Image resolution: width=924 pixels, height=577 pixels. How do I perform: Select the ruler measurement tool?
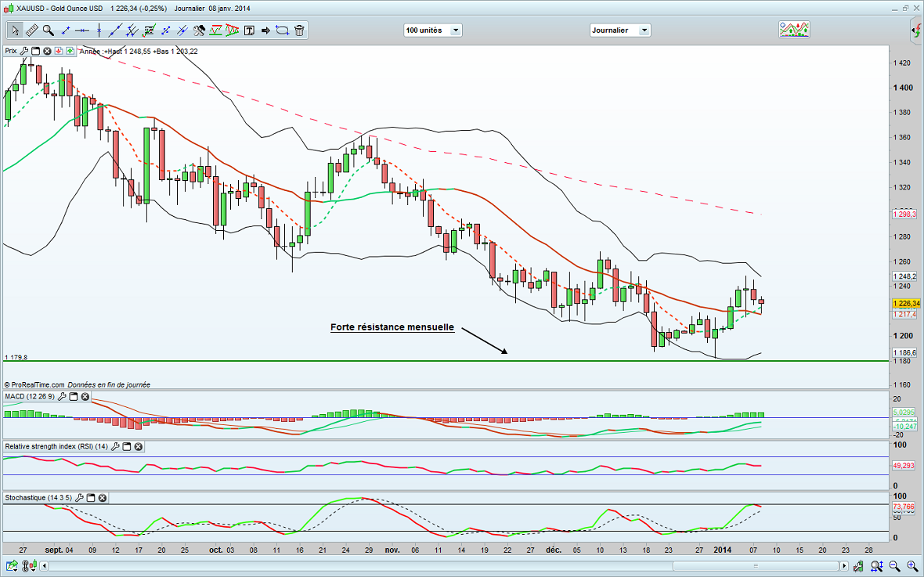click(32, 31)
